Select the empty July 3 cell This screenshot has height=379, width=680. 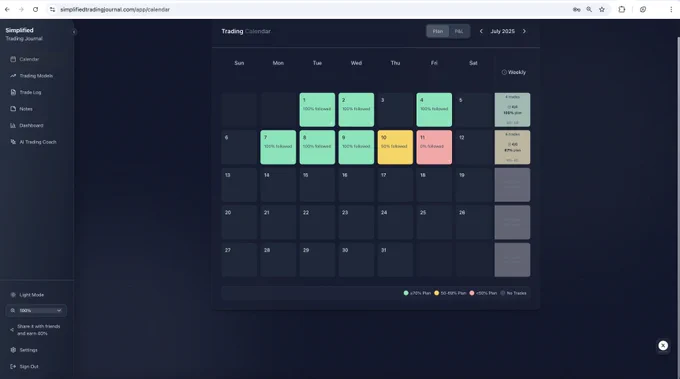coord(395,110)
